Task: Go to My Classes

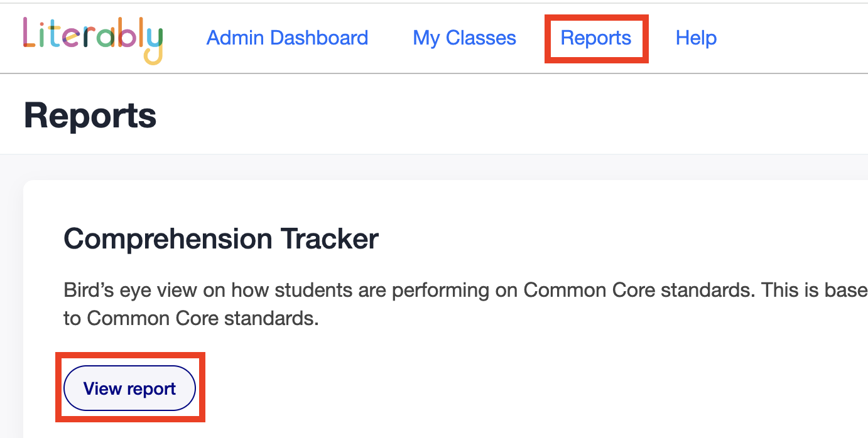Action: pos(464,38)
